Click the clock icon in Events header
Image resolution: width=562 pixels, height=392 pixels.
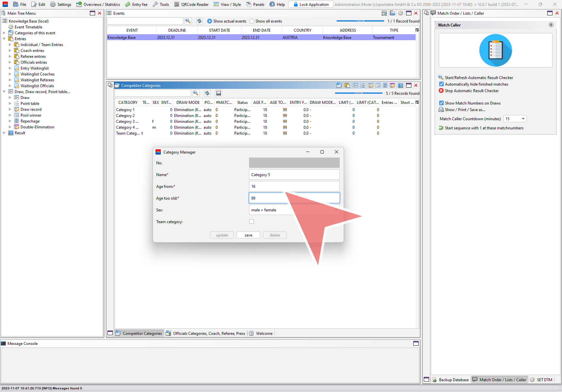pos(400,13)
